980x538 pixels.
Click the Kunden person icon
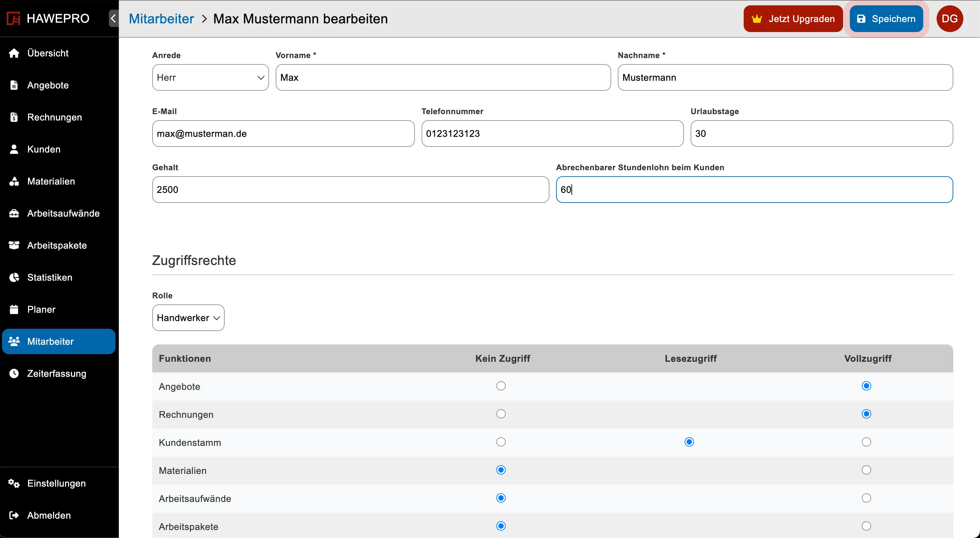tap(14, 149)
